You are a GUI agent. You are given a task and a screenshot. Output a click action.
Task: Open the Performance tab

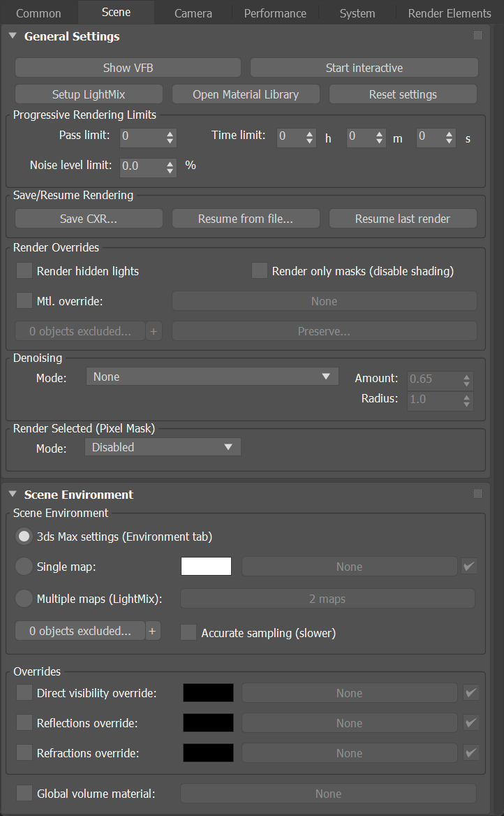(275, 13)
